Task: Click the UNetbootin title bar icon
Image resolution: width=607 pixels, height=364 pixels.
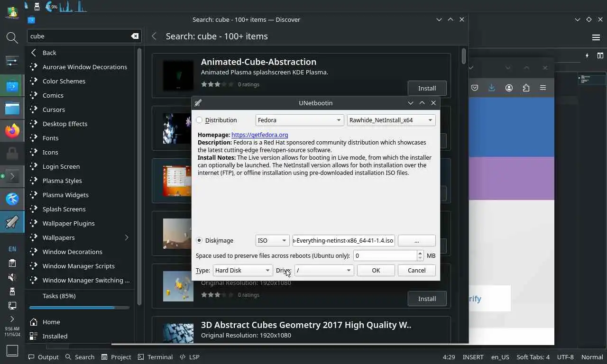Action: click(198, 103)
